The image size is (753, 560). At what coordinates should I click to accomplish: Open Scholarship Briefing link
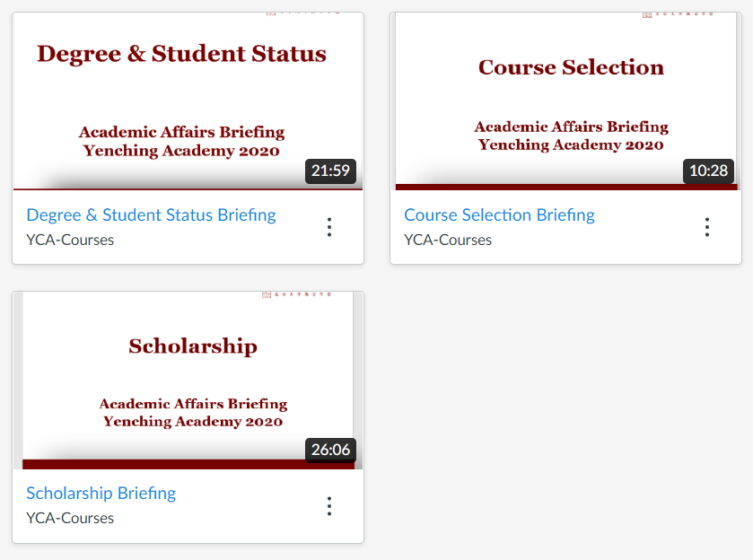pos(101,494)
